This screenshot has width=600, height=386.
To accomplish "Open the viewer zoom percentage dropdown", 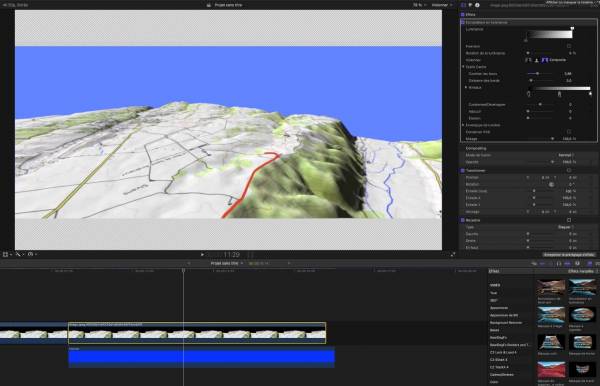I will click(x=418, y=5).
